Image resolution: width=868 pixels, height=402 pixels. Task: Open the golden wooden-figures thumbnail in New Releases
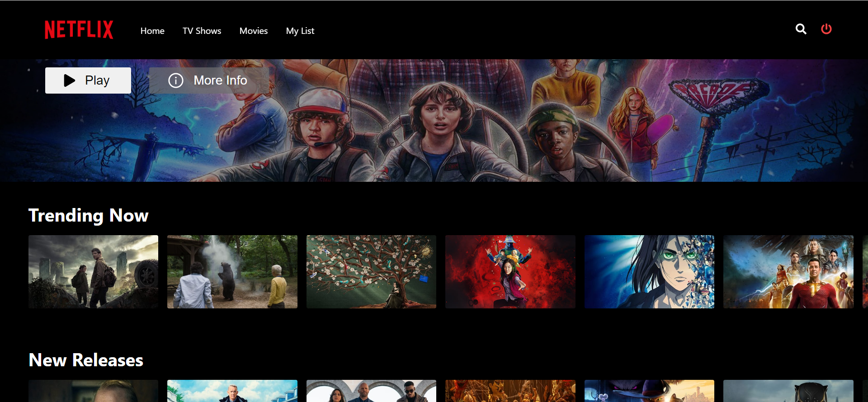point(510,391)
